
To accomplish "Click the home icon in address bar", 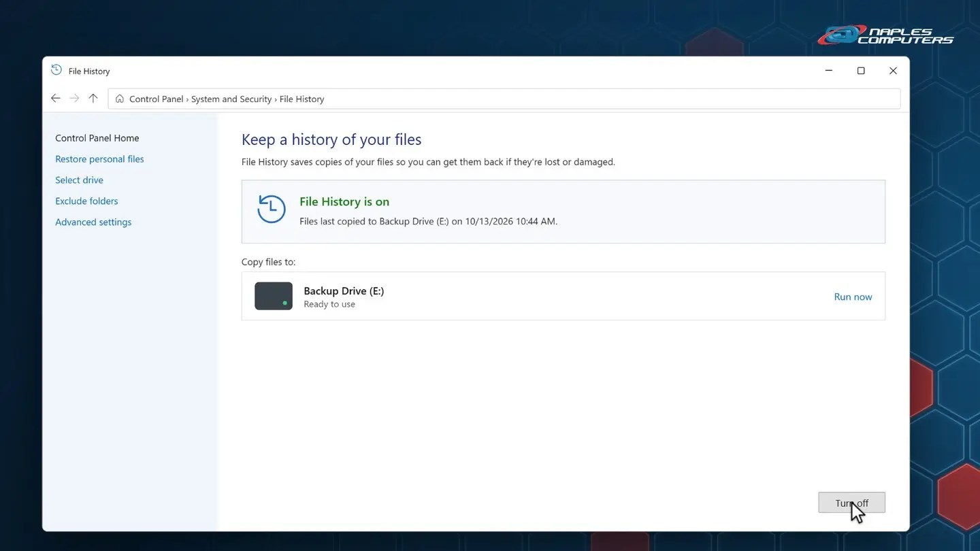I will click(x=120, y=99).
